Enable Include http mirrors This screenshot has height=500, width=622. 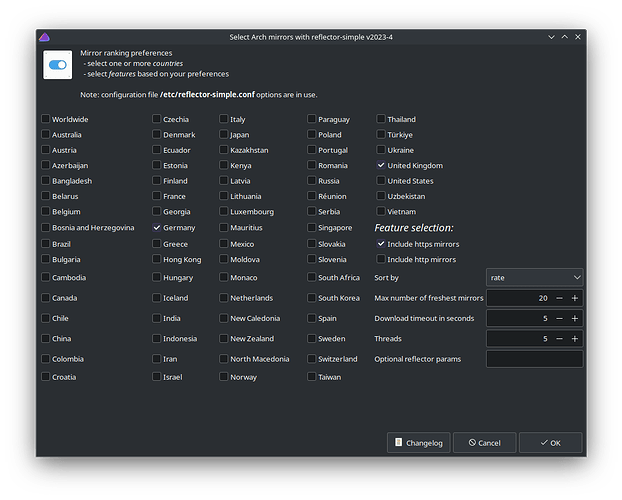tap(381, 259)
